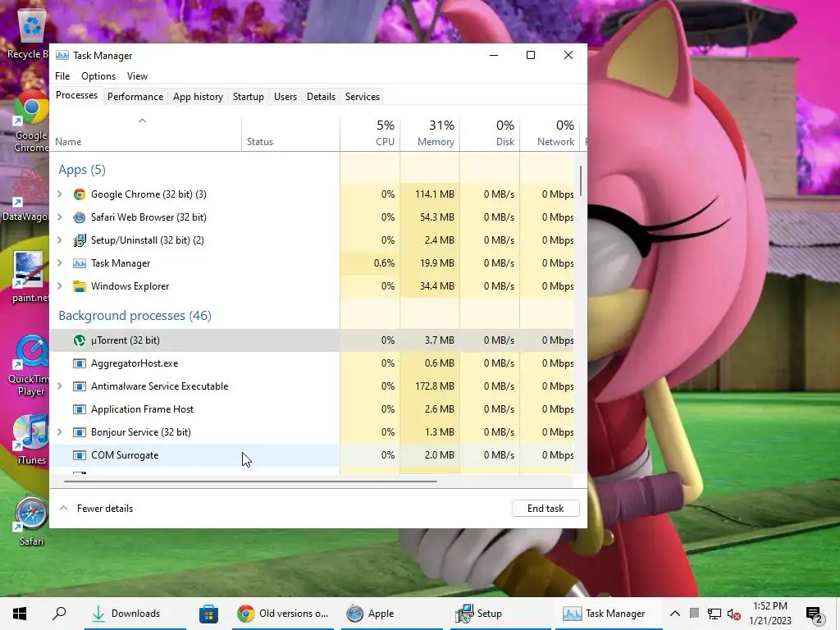Click the Windows Explorer folder icon

tap(80, 286)
